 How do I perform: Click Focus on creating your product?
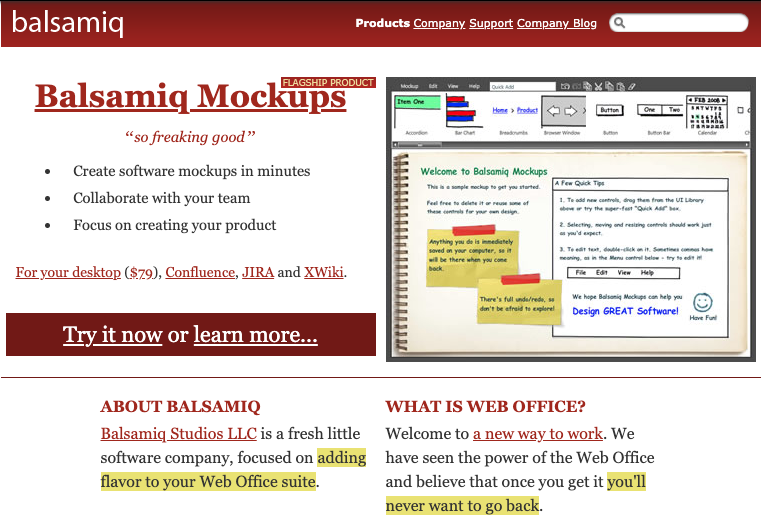pos(175,225)
